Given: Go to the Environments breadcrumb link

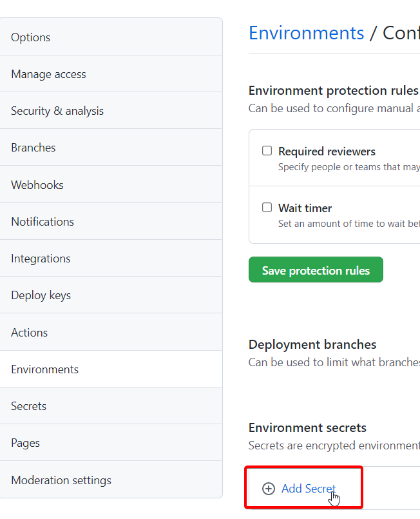Looking at the screenshot, I should [307, 33].
